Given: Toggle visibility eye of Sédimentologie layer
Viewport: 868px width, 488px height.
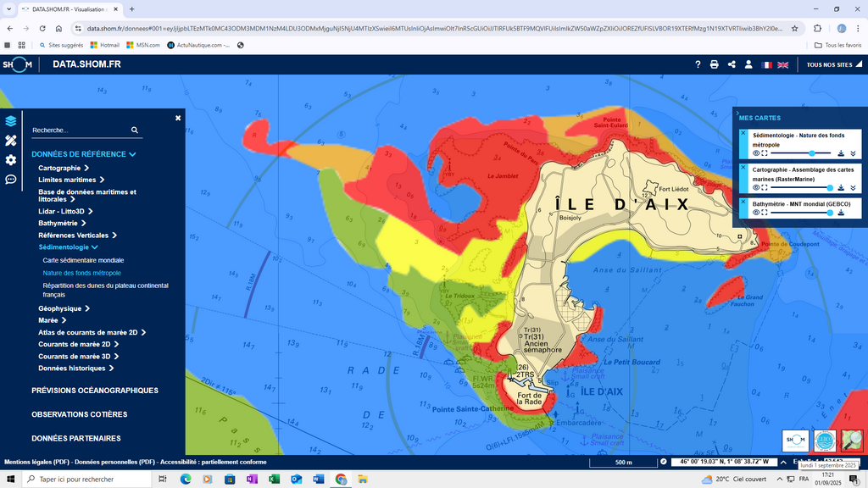Looking at the screenshot, I should coord(756,153).
